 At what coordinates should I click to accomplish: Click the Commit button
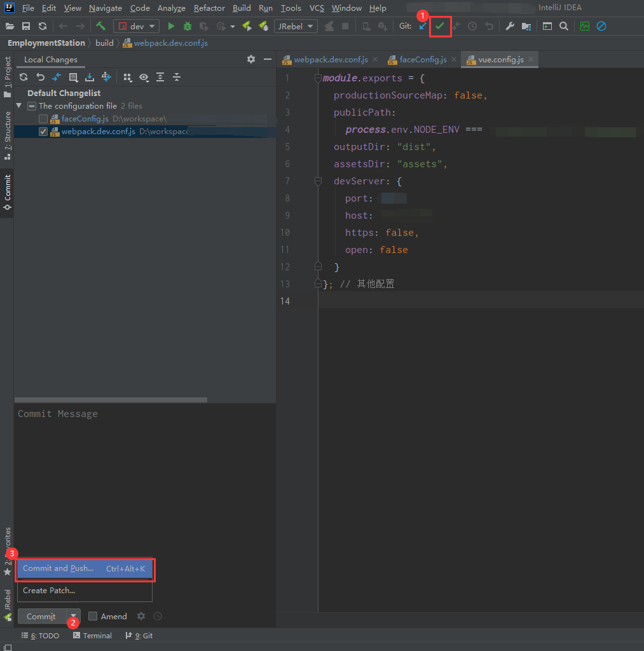tap(41, 616)
